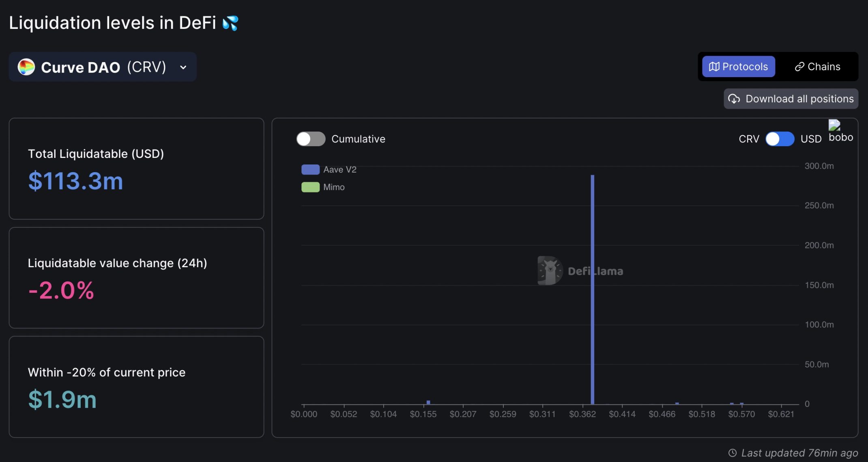Image resolution: width=868 pixels, height=462 pixels.
Task: Enable the Cumulative toggle
Action: pyautogui.click(x=311, y=139)
